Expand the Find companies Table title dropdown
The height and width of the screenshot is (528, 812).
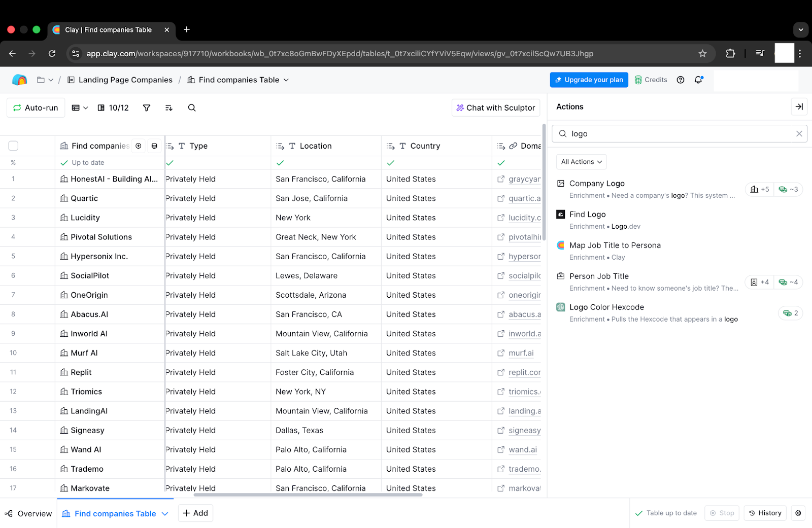tap(286, 80)
